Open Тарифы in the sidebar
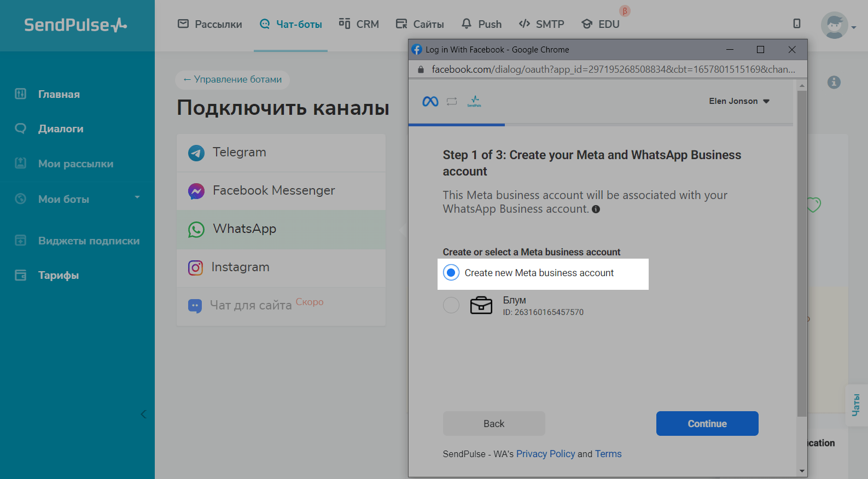The image size is (868, 479). tap(59, 275)
